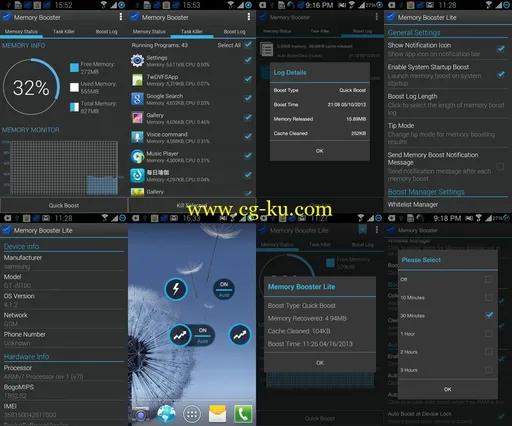Open overflow menu in Task Killer screen at 15:53
The width and height of the screenshot is (512, 426).
pos(249,17)
